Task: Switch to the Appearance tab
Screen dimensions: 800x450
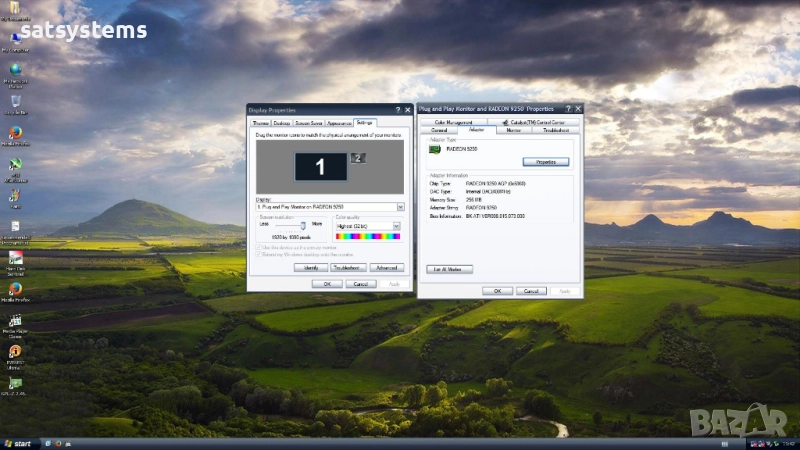Action: pyautogui.click(x=339, y=122)
